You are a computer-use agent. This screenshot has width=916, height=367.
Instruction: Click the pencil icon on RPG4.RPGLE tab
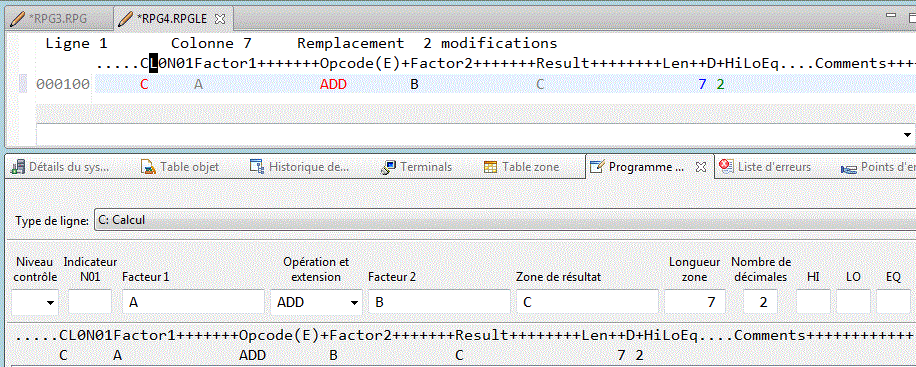(125, 18)
